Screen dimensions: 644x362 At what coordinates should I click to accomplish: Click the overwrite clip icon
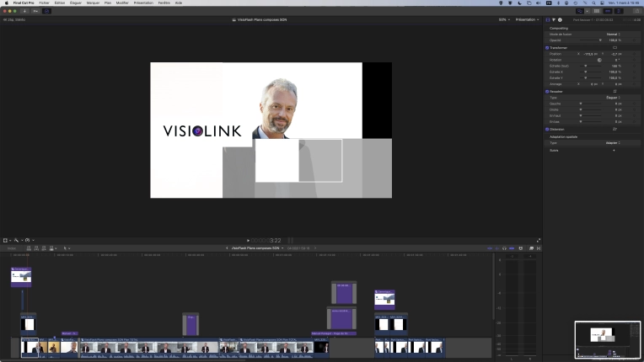[x=51, y=248]
